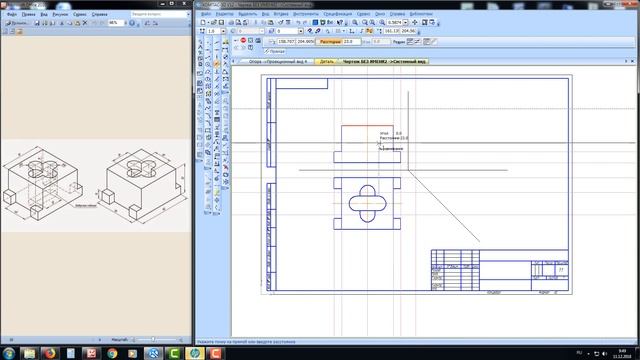
Task: Click the delete X icon in picture viewer
Action: click(85, 22)
